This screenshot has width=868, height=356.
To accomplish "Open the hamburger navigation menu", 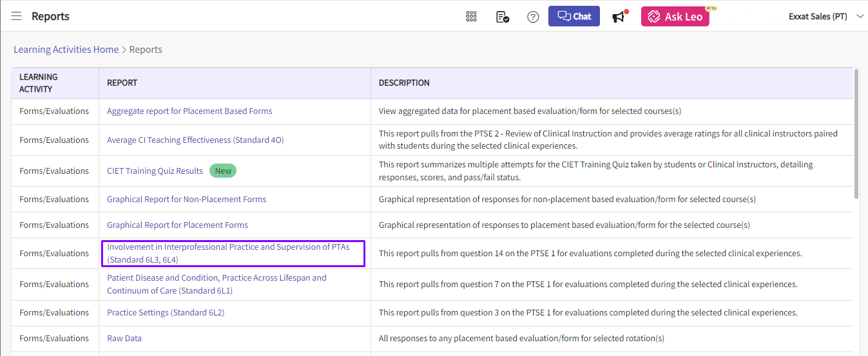I will [16, 16].
